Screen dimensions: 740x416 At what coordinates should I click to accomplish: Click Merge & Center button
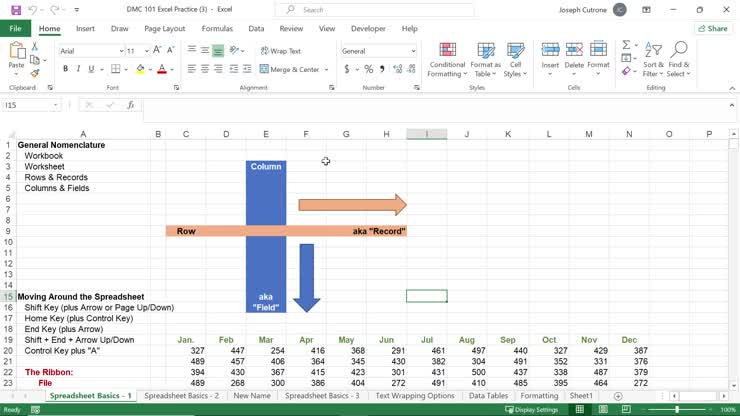(290, 69)
